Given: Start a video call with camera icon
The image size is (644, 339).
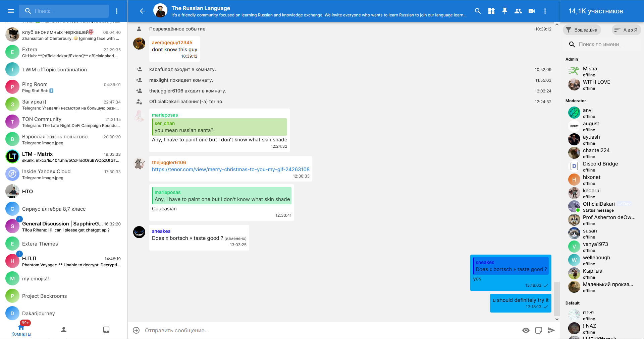Looking at the screenshot, I should (532, 11).
